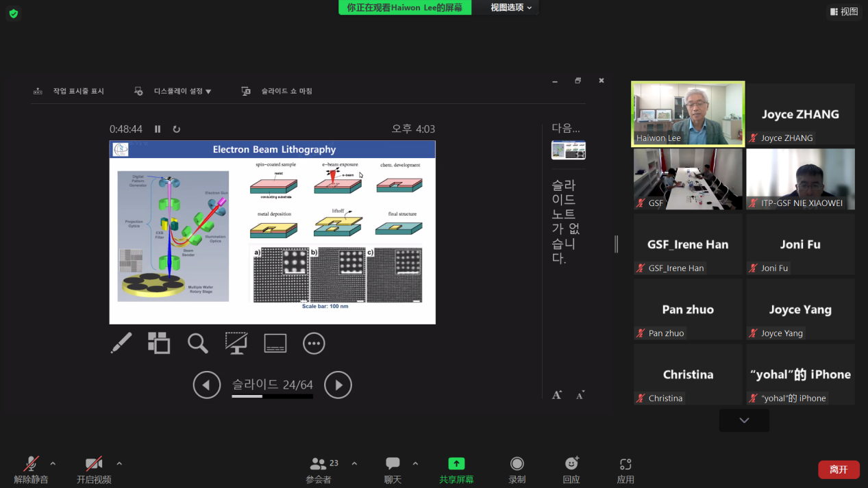Select Joyce Yang participant tile
Image resolution: width=868 pixels, height=488 pixels.
click(x=800, y=309)
